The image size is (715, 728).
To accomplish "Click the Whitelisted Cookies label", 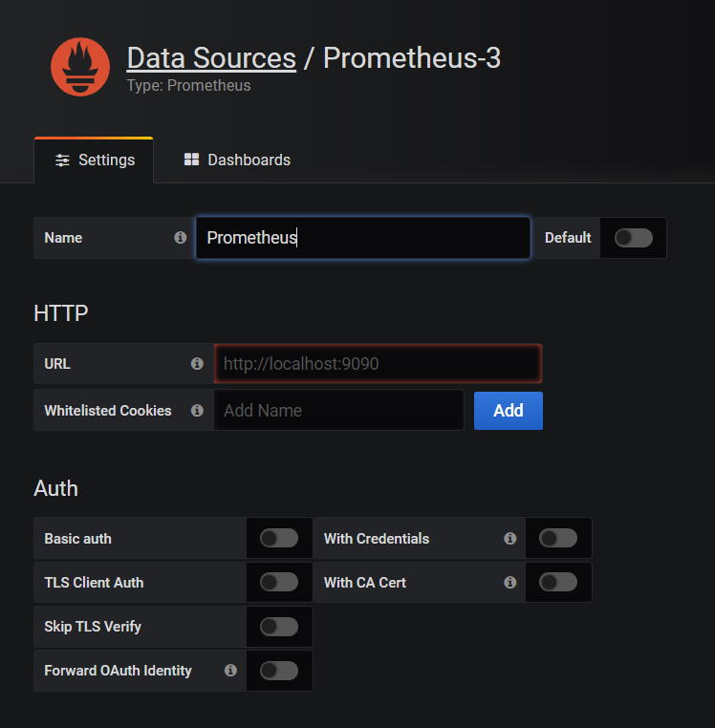I will pyautogui.click(x=108, y=411).
